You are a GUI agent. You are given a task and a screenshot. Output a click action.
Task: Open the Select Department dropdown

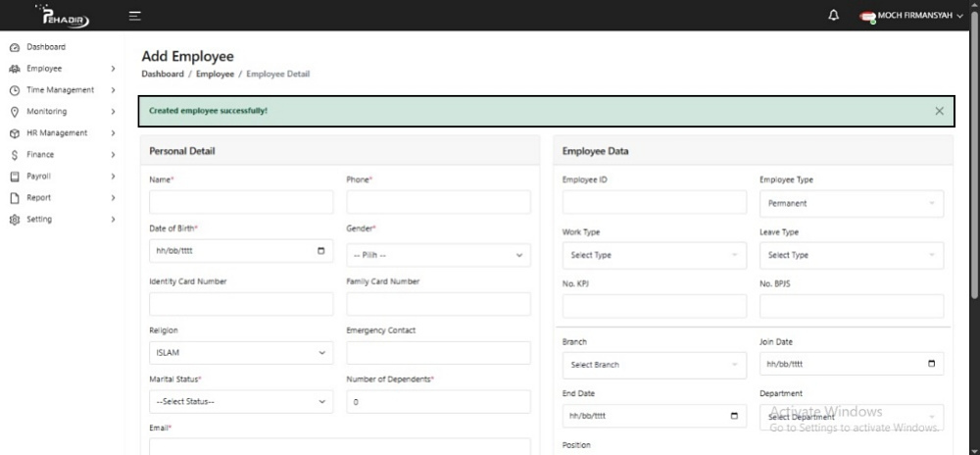[852, 417]
